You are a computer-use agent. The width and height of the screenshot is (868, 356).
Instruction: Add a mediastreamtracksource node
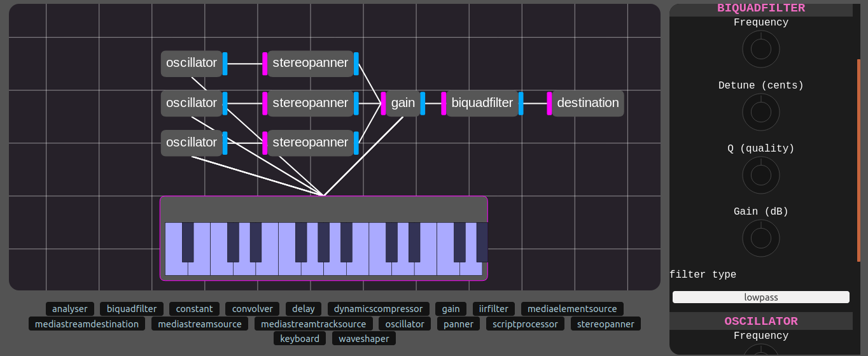[x=314, y=324]
